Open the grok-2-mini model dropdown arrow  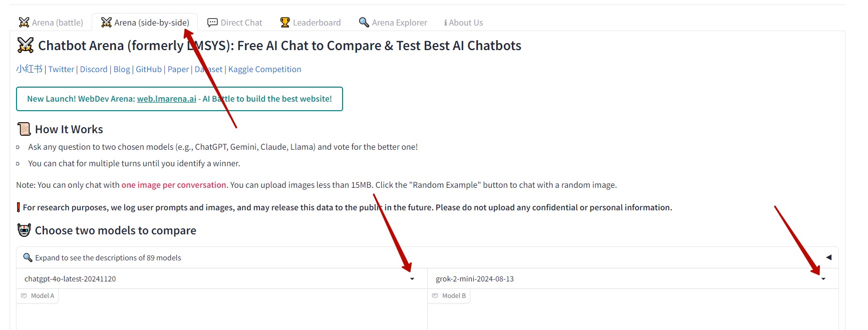point(823,279)
